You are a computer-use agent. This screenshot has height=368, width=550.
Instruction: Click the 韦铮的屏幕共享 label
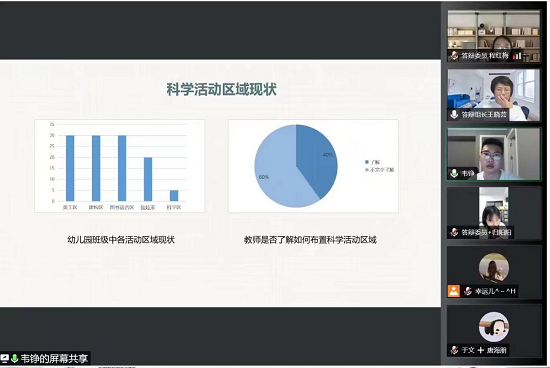pyautogui.click(x=54, y=358)
